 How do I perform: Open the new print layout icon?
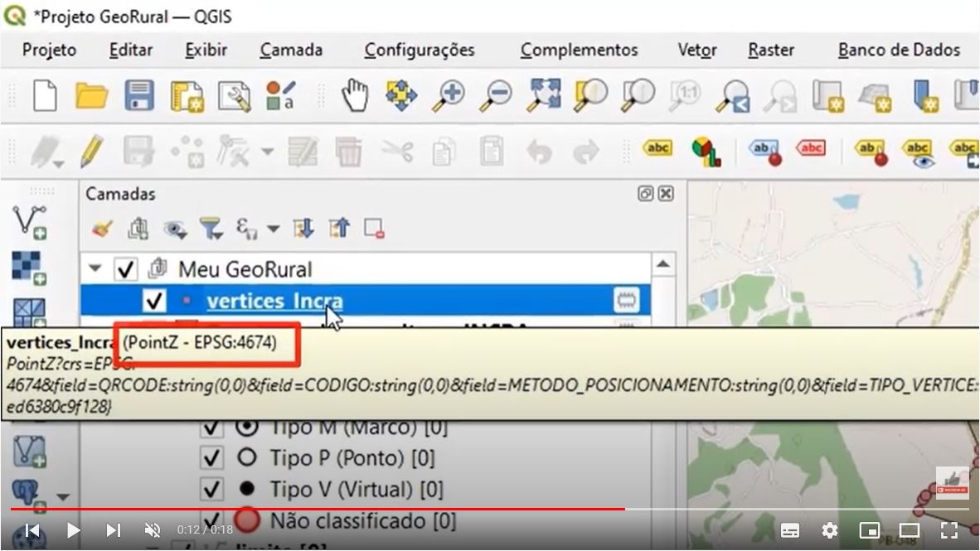pyautogui.click(x=187, y=96)
